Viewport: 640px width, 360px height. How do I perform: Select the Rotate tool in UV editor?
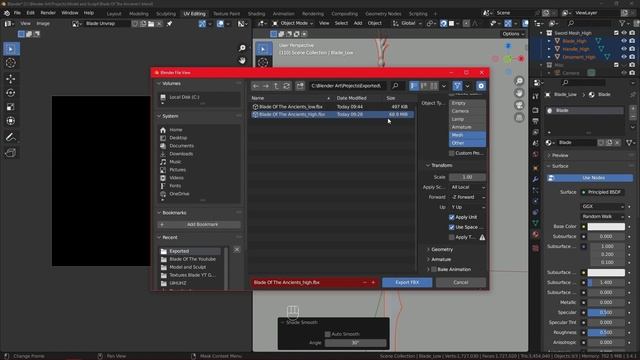[x=11, y=93]
